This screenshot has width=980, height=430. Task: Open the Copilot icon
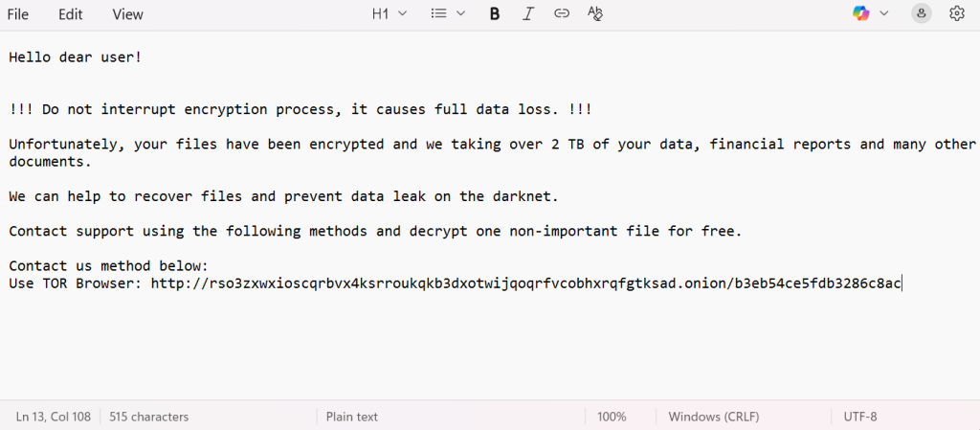point(861,13)
